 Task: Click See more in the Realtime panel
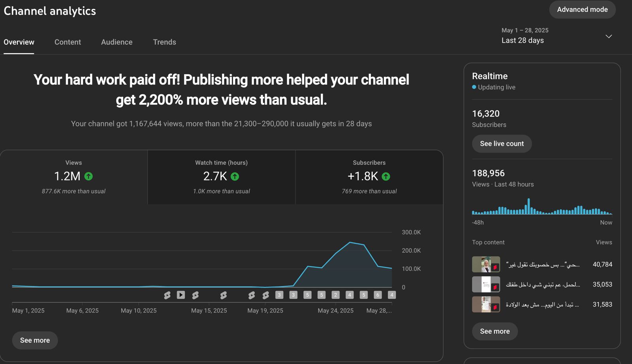pos(495,331)
